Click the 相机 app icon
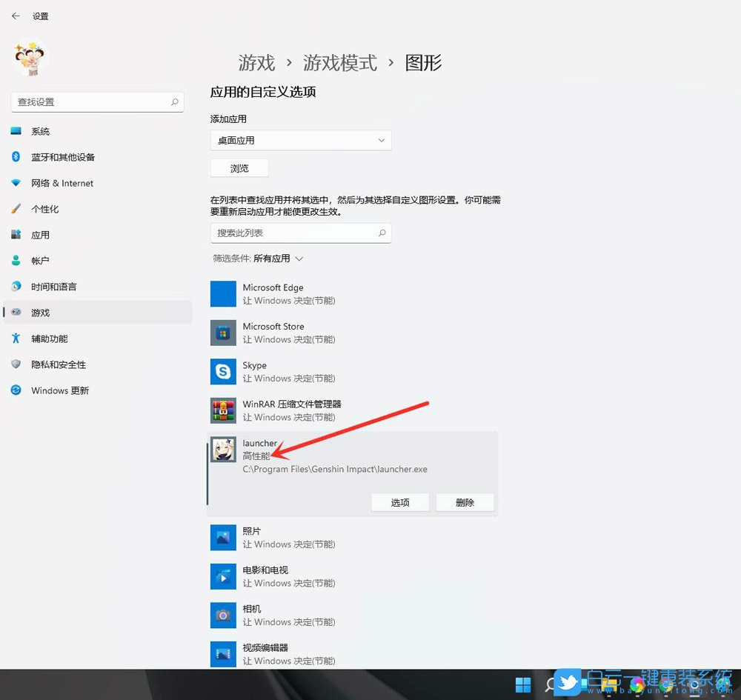 (223, 615)
